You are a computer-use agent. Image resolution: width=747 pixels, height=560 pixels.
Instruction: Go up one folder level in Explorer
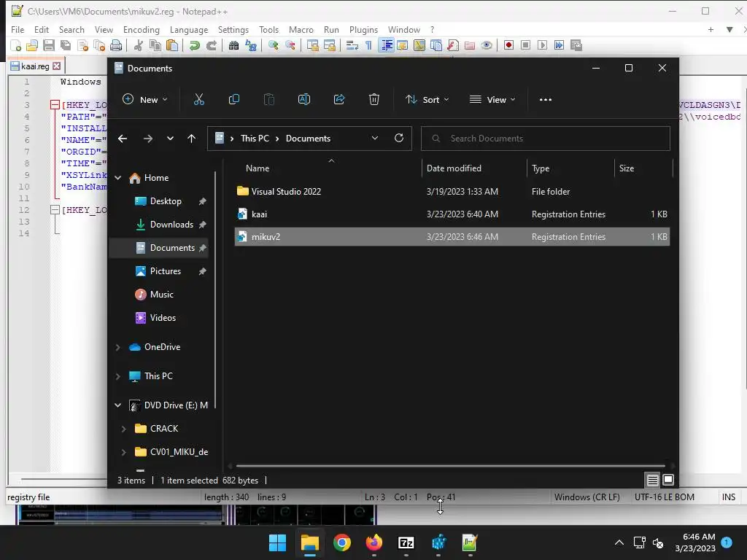coord(192,139)
